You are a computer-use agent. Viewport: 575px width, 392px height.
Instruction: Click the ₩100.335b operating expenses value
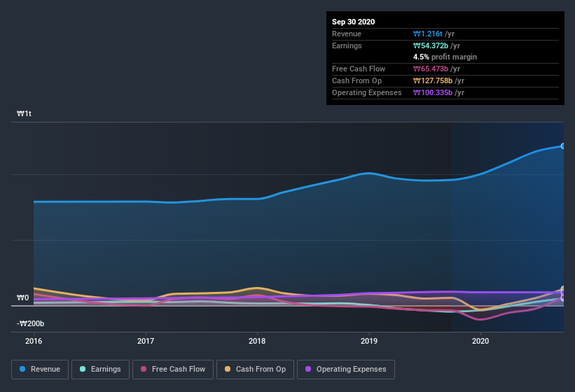[x=433, y=92]
